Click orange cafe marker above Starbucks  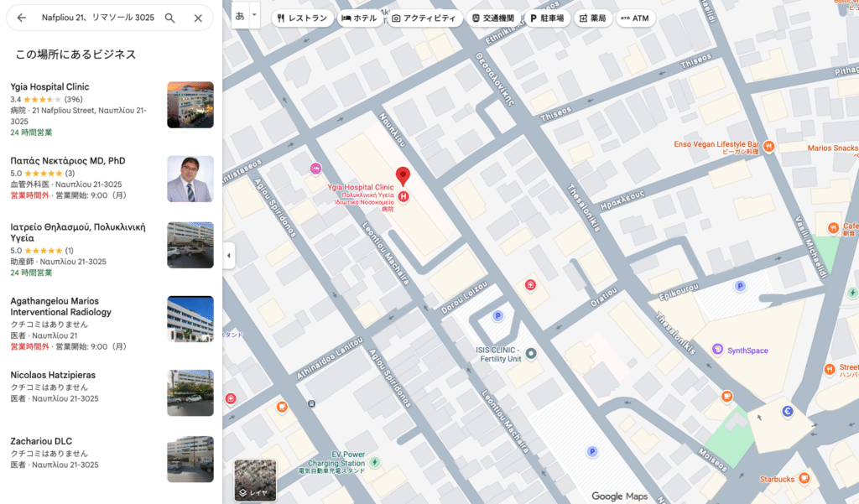coord(727,396)
